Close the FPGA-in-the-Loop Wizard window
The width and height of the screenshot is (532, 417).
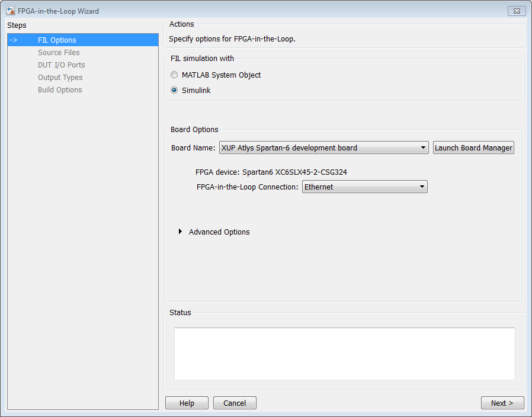(517, 11)
